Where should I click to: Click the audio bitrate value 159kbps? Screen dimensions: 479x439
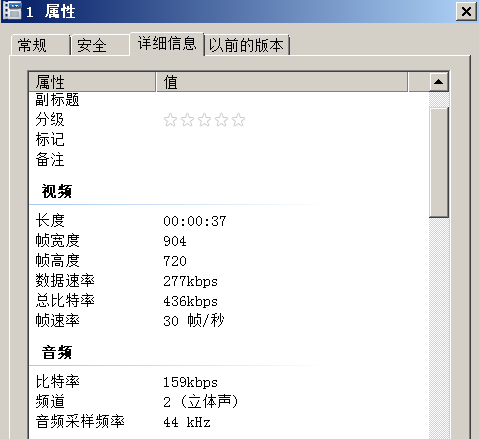point(190,382)
